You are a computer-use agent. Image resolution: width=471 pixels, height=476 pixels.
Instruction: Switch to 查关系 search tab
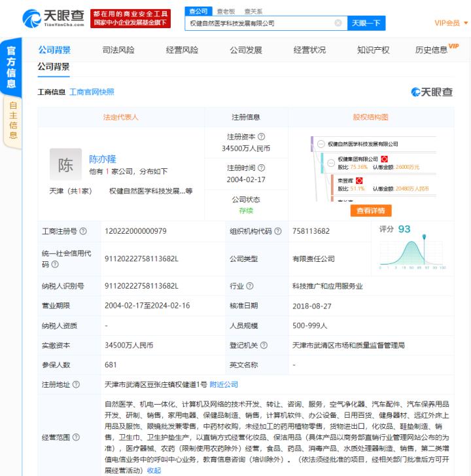253,12
